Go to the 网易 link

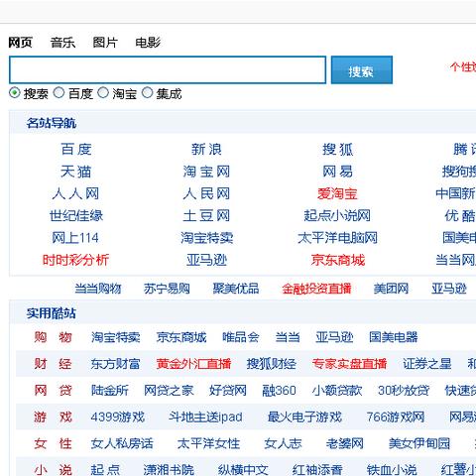pos(337,172)
